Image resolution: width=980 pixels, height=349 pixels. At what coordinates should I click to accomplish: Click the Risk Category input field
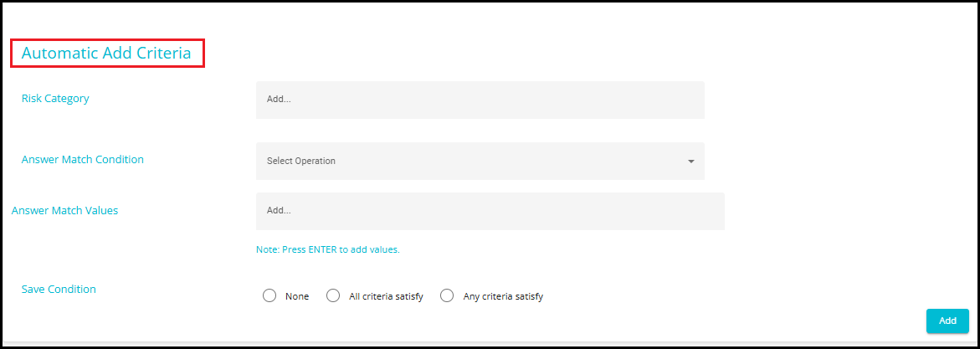point(480,100)
